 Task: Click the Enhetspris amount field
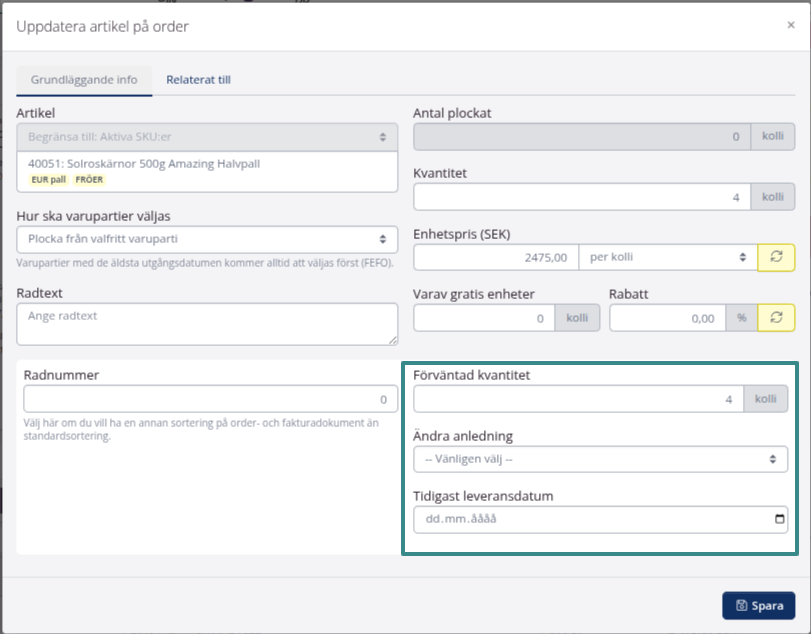494,258
